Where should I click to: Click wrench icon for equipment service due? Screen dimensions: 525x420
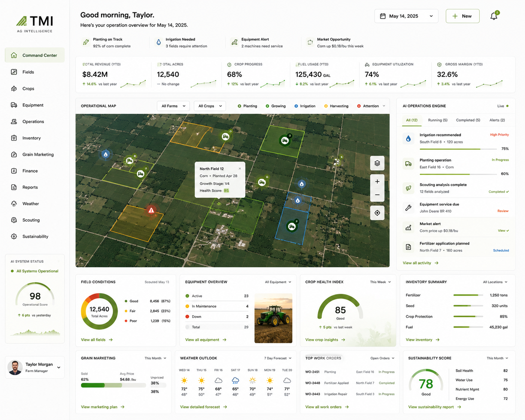click(x=408, y=208)
